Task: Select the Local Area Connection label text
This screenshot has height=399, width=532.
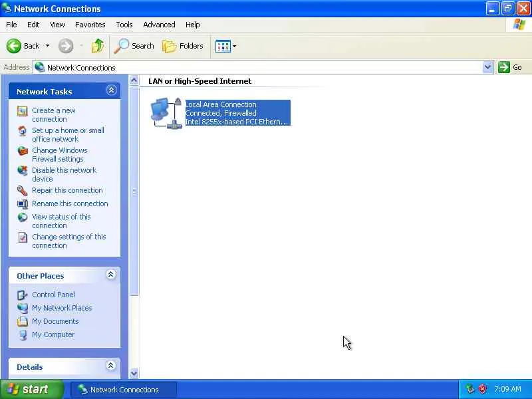Action: tap(221, 104)
